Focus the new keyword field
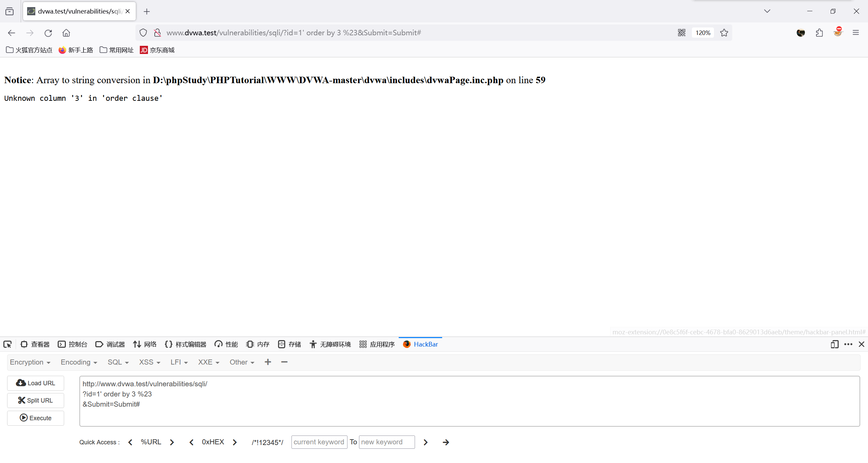Viewport: 868px width, 463px height. (387, 442)
